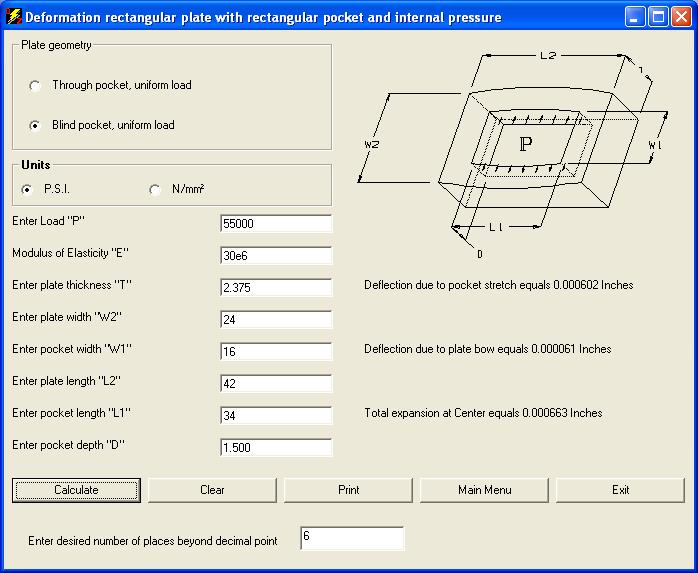Choose N/mm² units radio button
The image size is (698, 573).
pyautogui.click(x=155, y=190)
